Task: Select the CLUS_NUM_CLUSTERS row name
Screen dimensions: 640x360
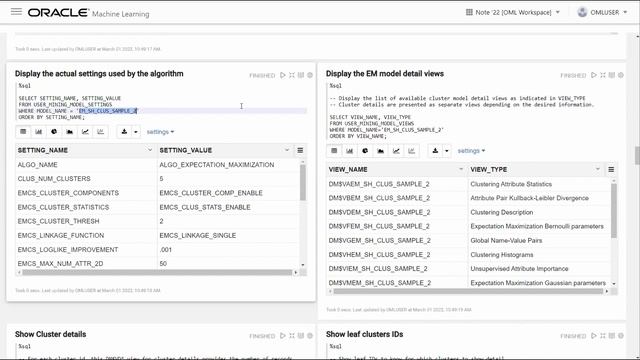Action: (x=54, y=179)
